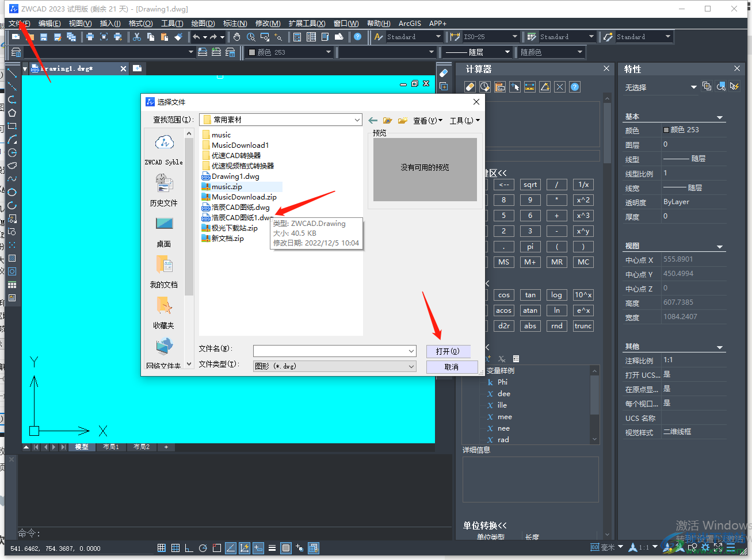Switch to 布局2 layout tab

click(x=142, y=447)
